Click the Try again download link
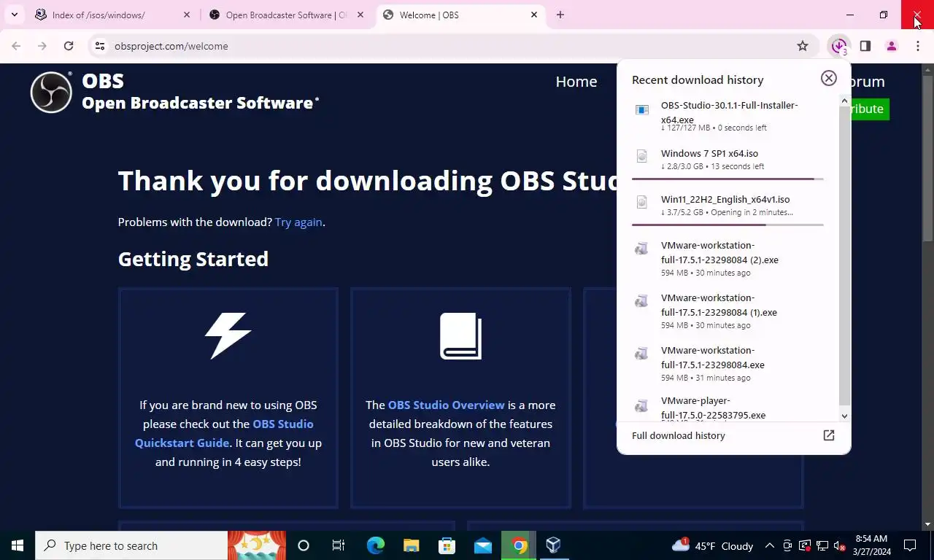Viewport: 934px width, 560px height. (298, 222)
